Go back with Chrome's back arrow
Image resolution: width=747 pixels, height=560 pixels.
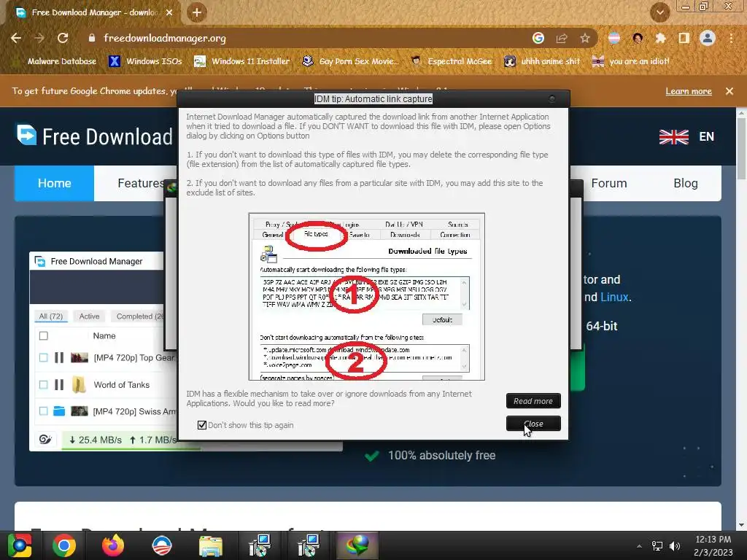pyautogui.click(x=16, y=38)
